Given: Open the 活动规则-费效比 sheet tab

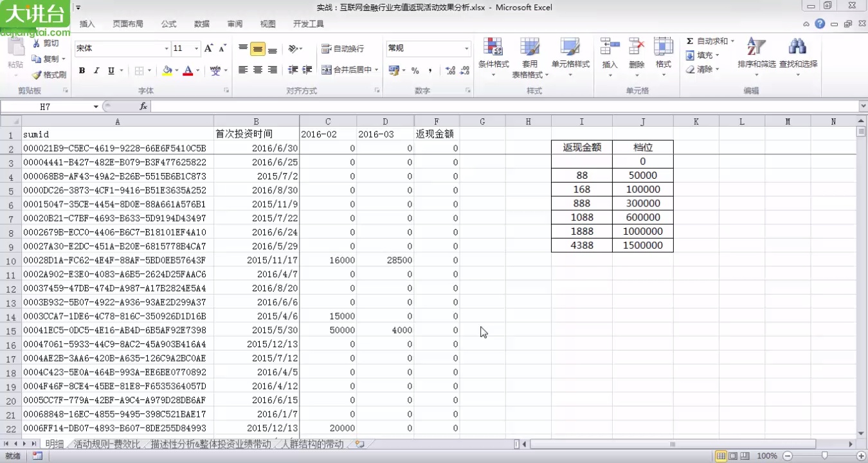Looking at the screenshot, I should pos(107,444).
